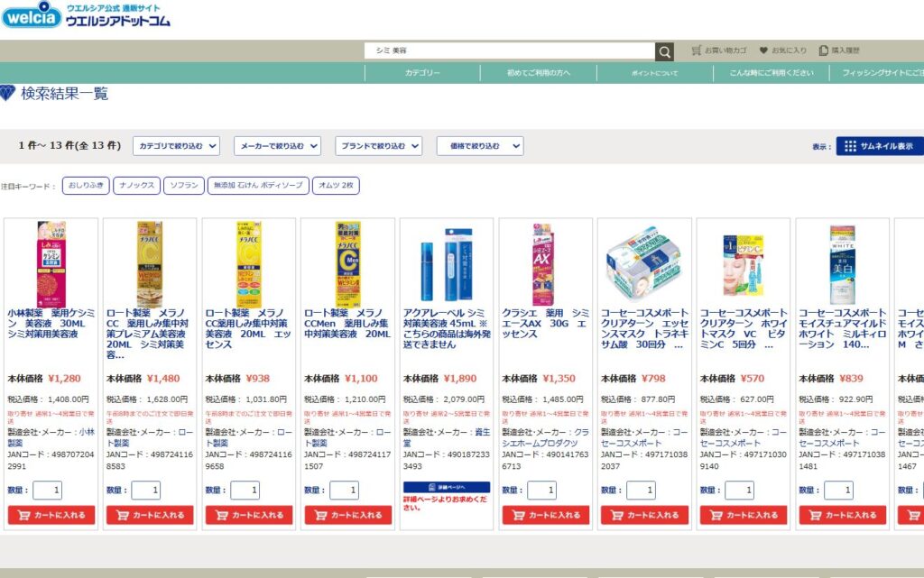This screenshot has height=578, width=924.
Task: Select the おしりふき keyword tag
Action: (x=86, y=186)
